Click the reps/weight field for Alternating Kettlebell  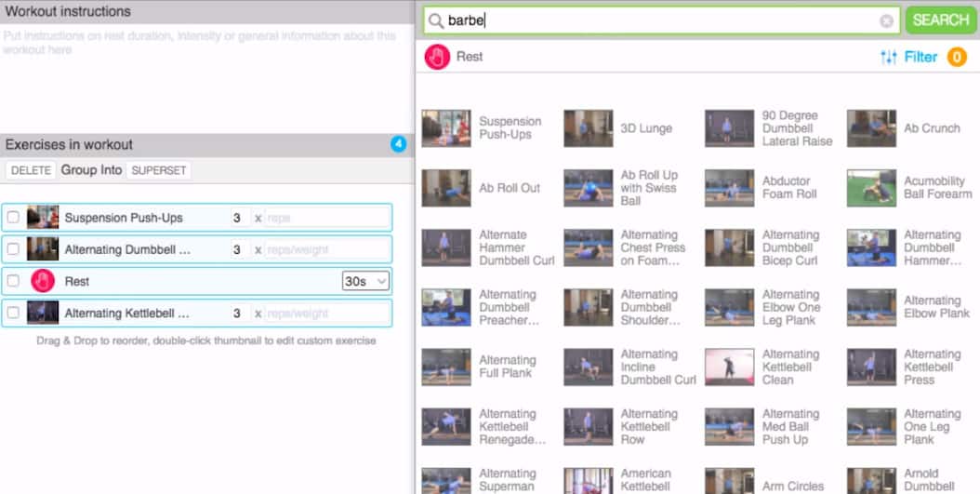point(327,313)
